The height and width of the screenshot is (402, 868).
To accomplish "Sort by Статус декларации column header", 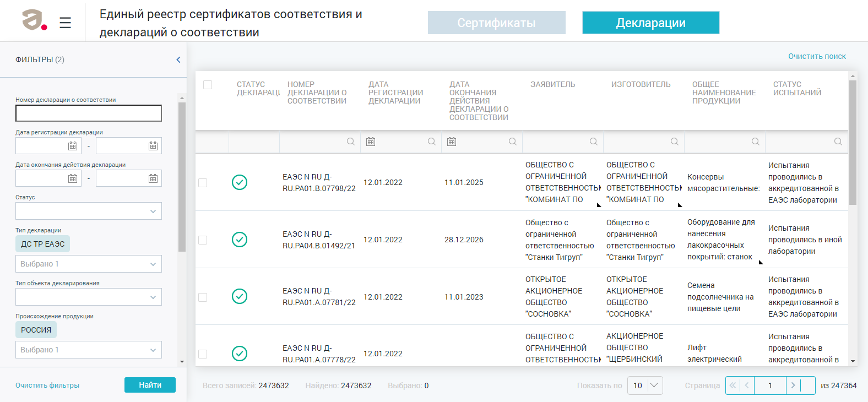I will tap(258, 89).
